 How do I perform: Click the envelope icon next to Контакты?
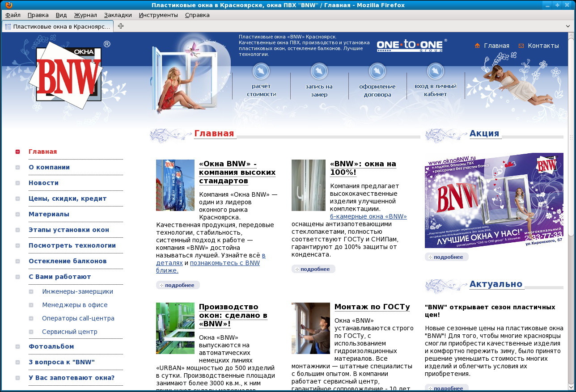click(521, 46)
